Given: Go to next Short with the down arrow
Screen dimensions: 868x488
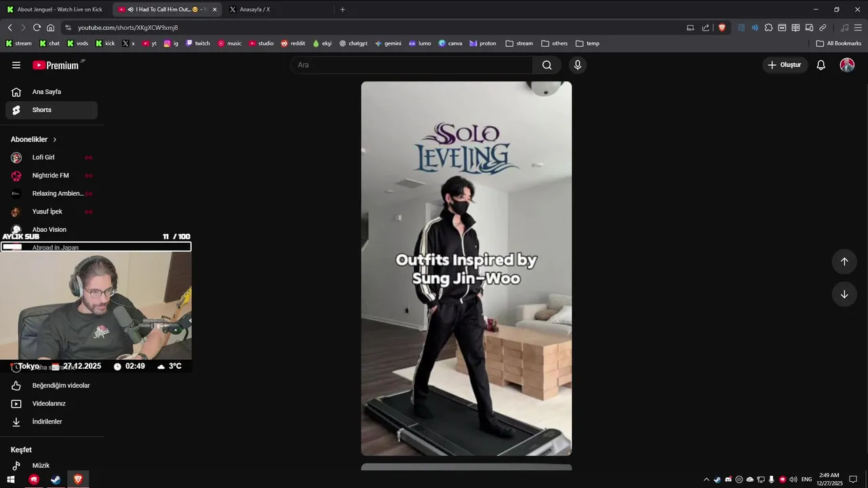Looking at the screenshot, I should [844, 294].
